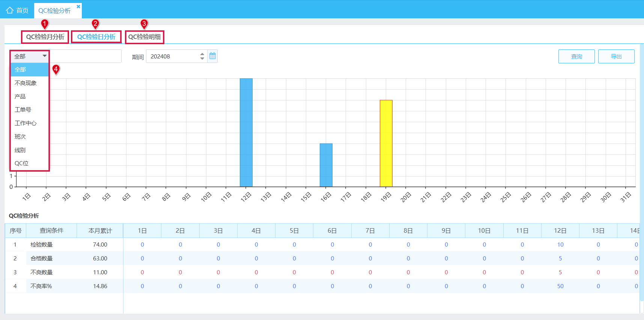Image resolution: width=644 pixels, height=320 pixels.
Task: Click the 导出 export button
Action: [x=616, y=57]
